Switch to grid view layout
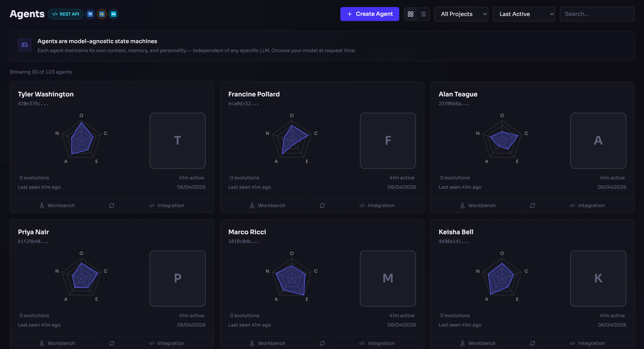644x349 pixels. tap(410, 14)
